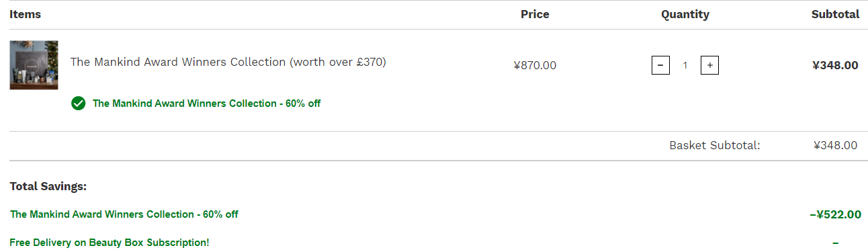Click the Basket Subtotal label
Screen dimensions: 868x250
coord(715,145)
